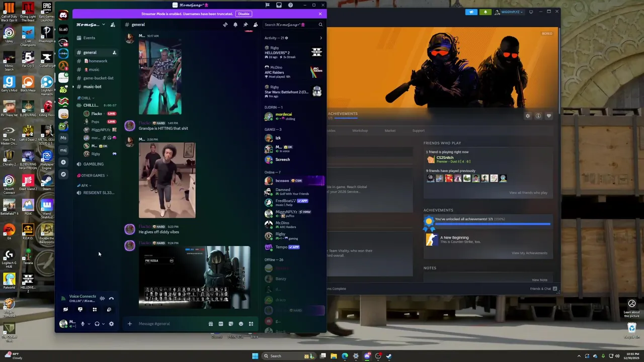Open the soundboard in voice panel
This screenshot has width=644, height=362.
109,310
